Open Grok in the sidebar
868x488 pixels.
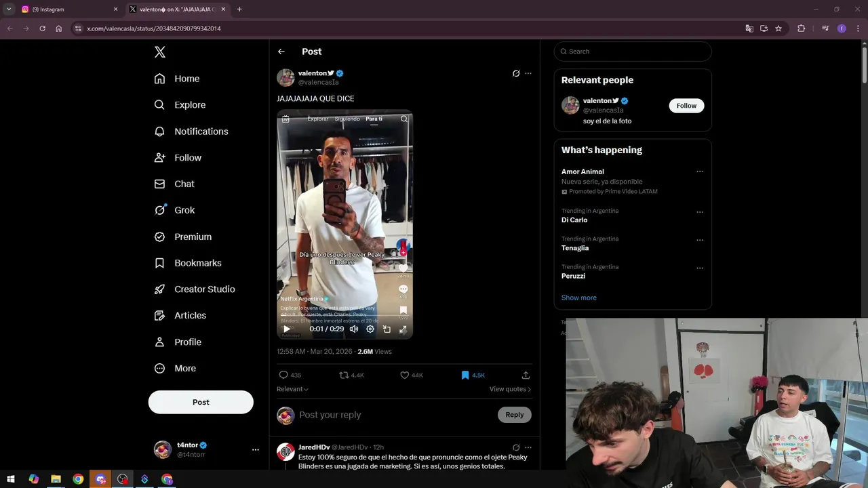click(x=174, y=210)
